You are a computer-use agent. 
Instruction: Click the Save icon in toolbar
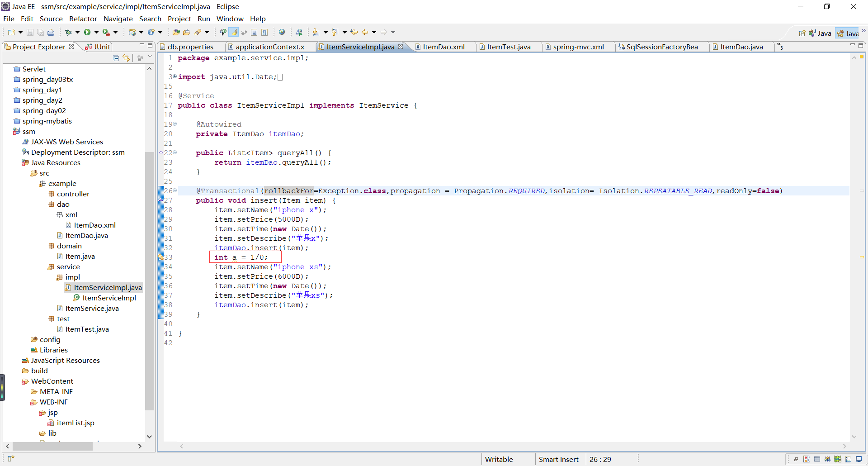click(x=30, y=32)
